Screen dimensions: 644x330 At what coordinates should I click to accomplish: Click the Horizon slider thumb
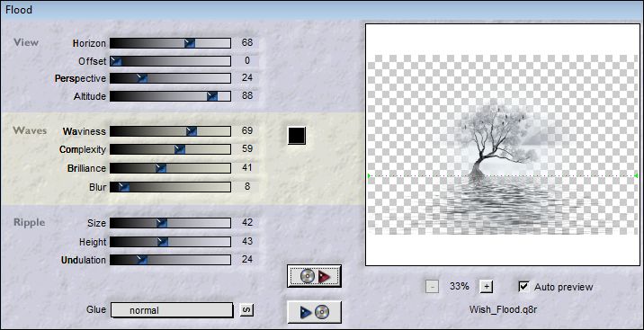(190, 42)
